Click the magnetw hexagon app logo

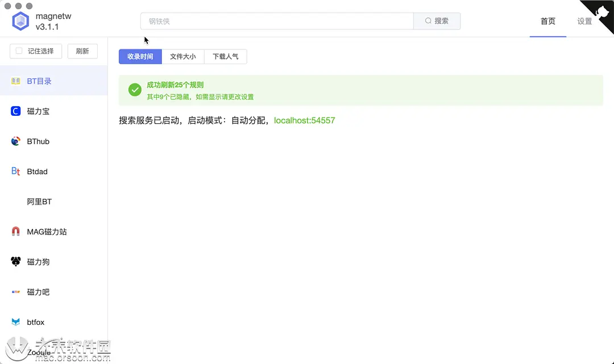click(20, 20)
